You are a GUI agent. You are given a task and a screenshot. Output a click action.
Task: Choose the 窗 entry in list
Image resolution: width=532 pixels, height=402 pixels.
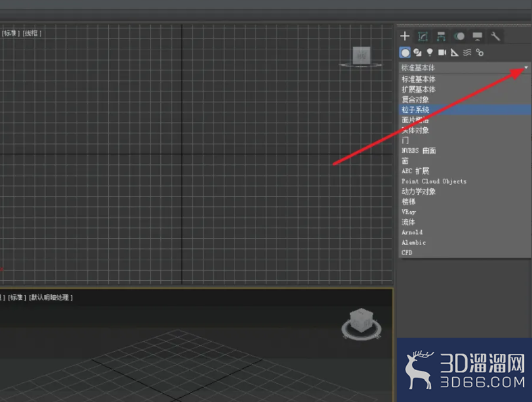coord(465,160)
